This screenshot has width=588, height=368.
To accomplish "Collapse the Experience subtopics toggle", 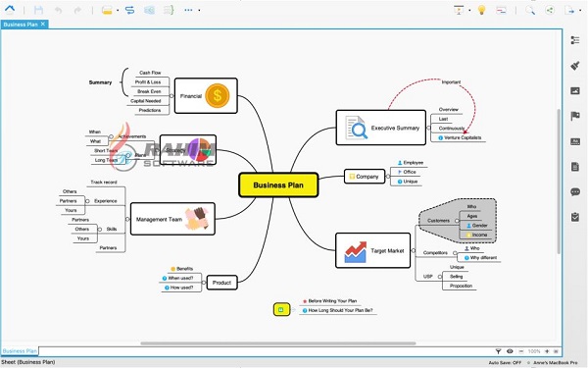I will tap(87, 201).
